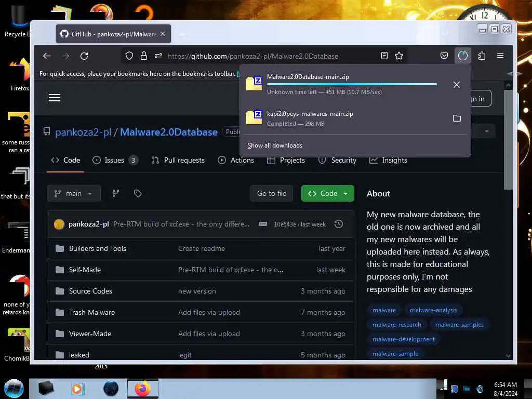Open the malware-development topic tag
The height and width of the screenshot is (399, 532).
403,339
